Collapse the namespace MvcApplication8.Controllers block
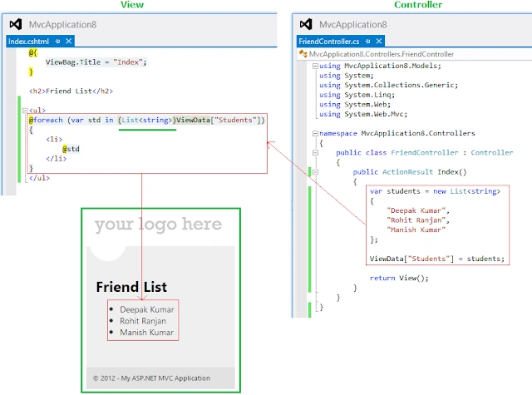 315,133
